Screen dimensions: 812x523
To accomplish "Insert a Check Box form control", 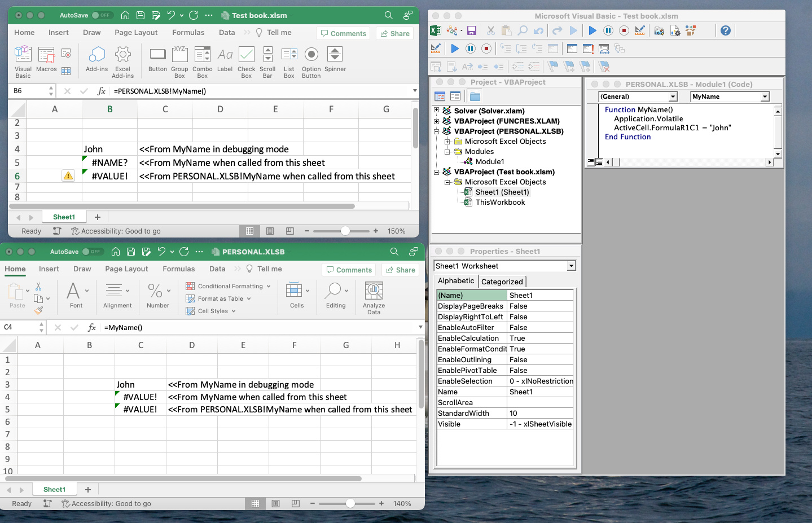I will 247,61.
